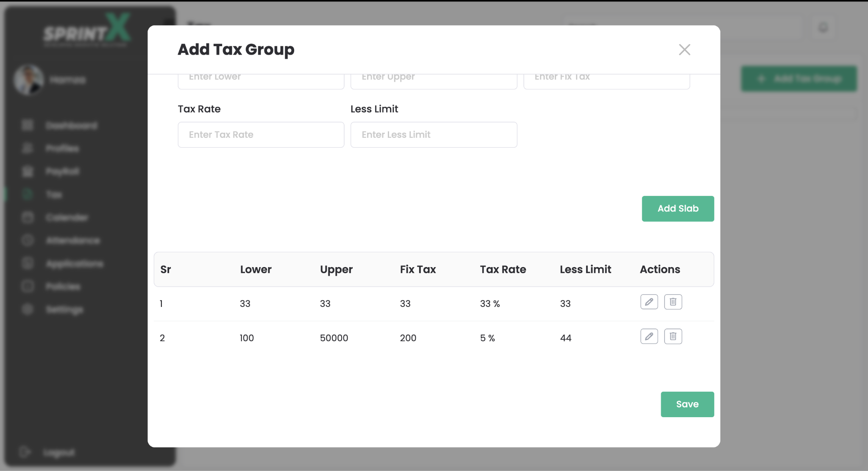Click the Less Limit column header
Viewport: 868px width, 471px height.
pyautogui.click(x=585, y=269)
